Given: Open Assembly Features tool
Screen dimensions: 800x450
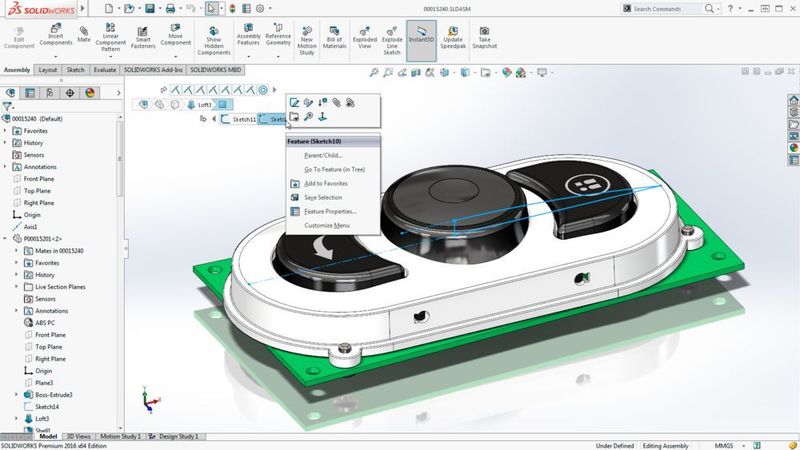Looking at the screenshot, I should point(248,34).
